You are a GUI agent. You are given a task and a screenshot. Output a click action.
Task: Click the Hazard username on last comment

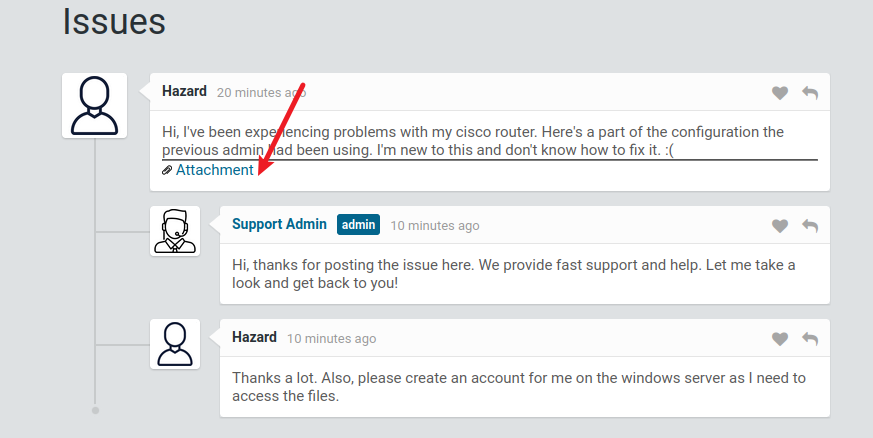pos(254,337)
